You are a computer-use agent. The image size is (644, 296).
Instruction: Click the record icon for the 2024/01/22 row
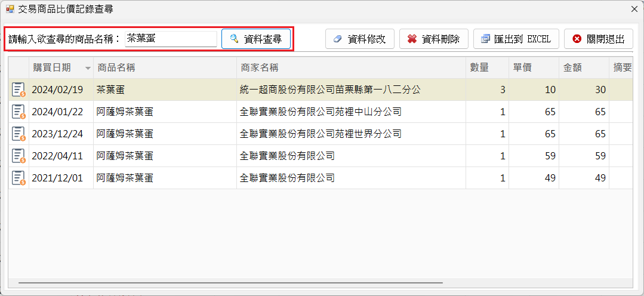tap(19, 112)
